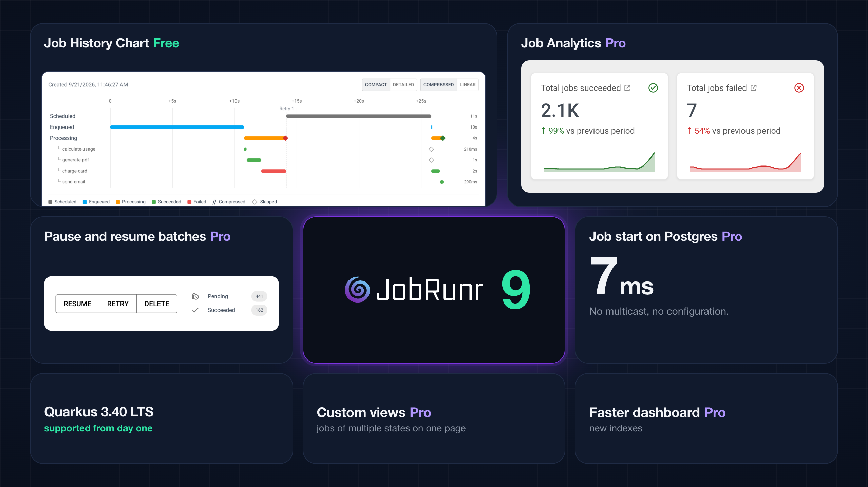Select the send-email child job row

pos(263,182)
